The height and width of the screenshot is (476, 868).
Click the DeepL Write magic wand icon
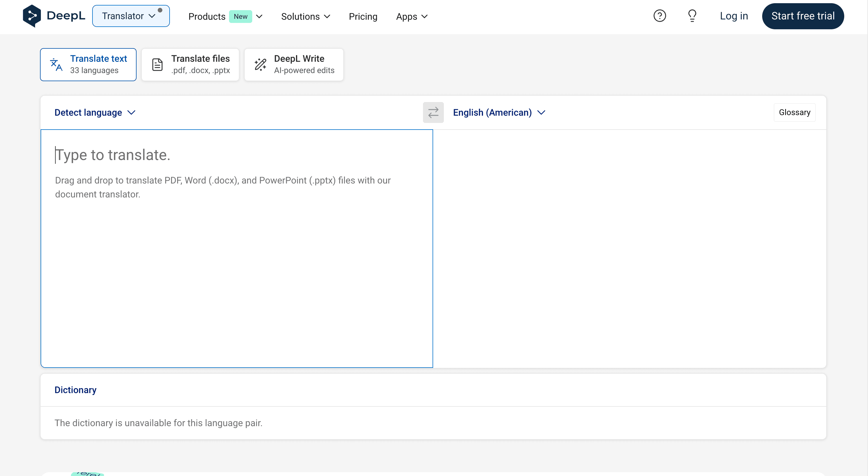click(x=260, y=65)
